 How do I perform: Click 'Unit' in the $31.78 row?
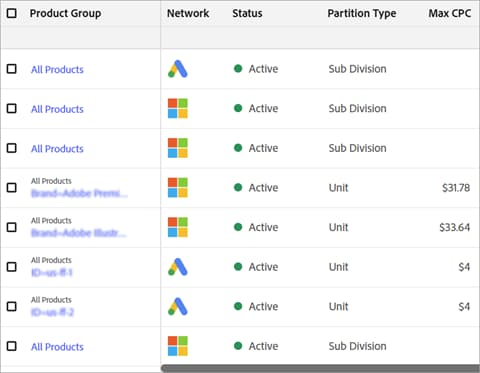tap(338, 188)
